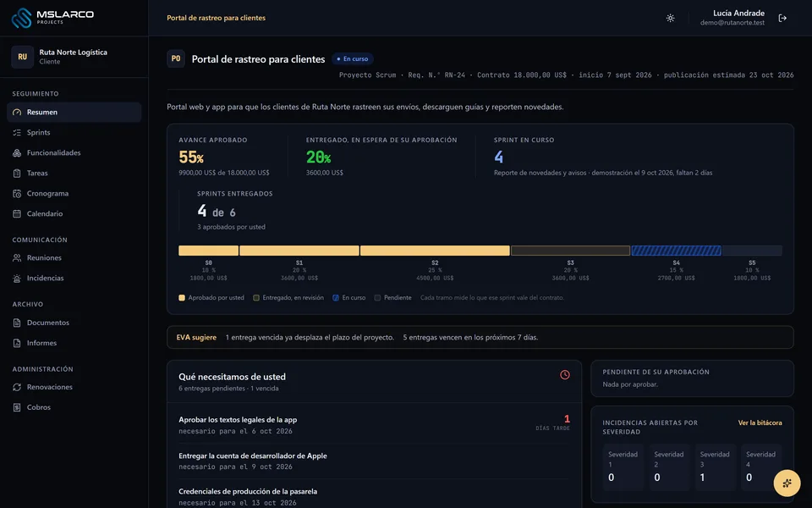
Task: Go to Documentos under Archivo
Action: click(74, 323)
